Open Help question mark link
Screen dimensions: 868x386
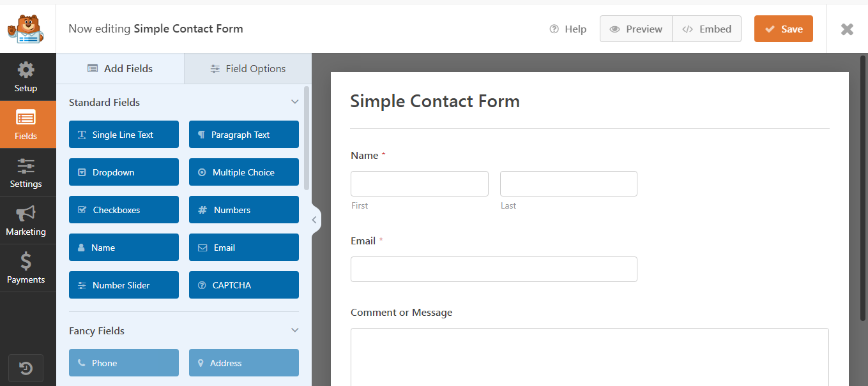click(x=568, y=29)
